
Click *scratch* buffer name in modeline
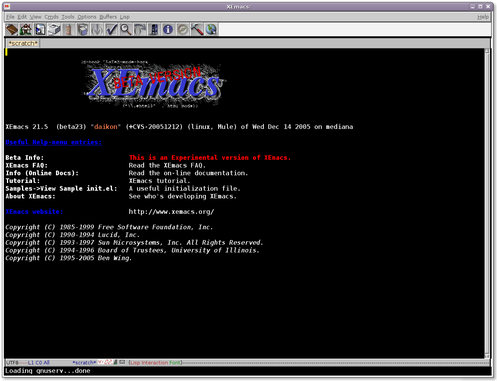[x=84, y=362]
